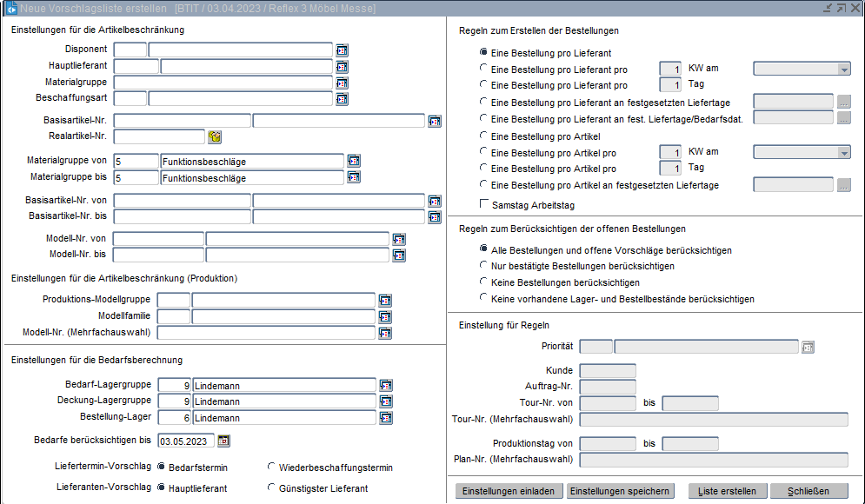Select 'Eine Bestellung pro Artikel' option
Viewport: 865px width, 504px height.
pyautogui.click(x=484, y=136)
